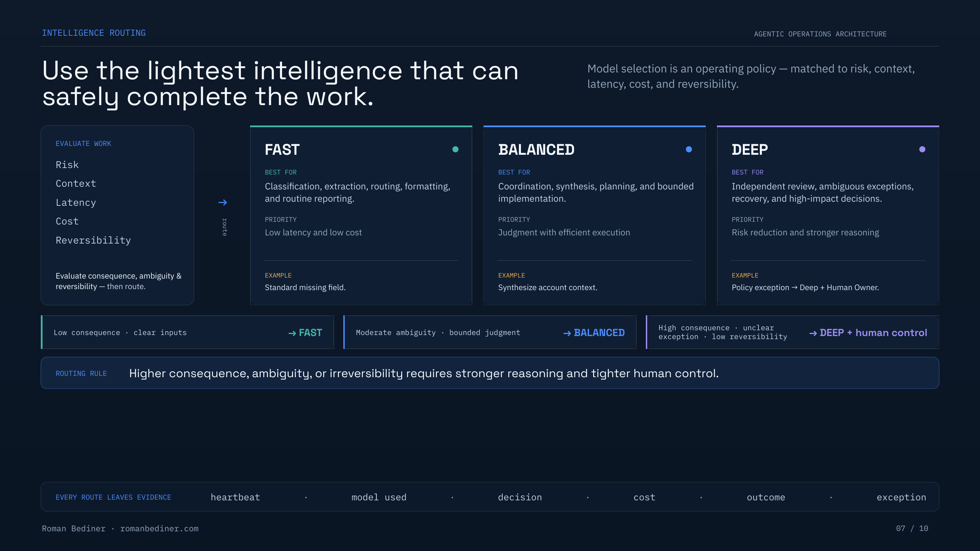The image size is (980, 551).
Task: Click the example 'Synthesize account context.'
Action: tap(548, 287)
